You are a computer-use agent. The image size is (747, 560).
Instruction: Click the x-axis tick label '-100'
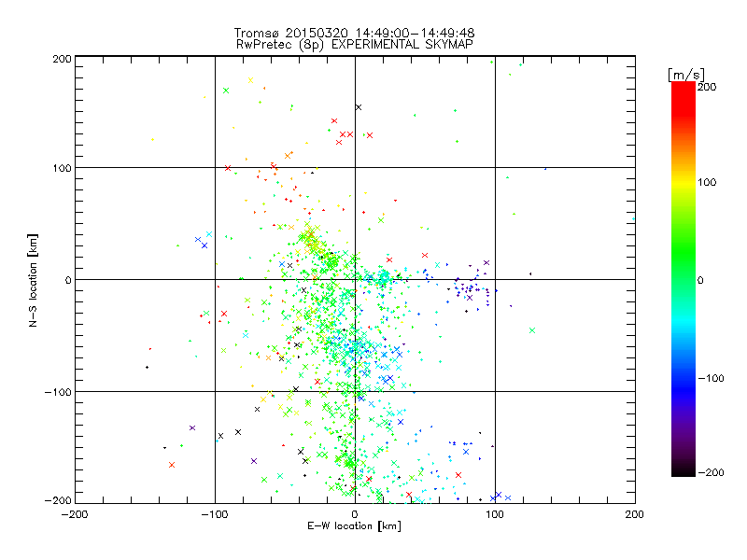[x=215, y=514]
